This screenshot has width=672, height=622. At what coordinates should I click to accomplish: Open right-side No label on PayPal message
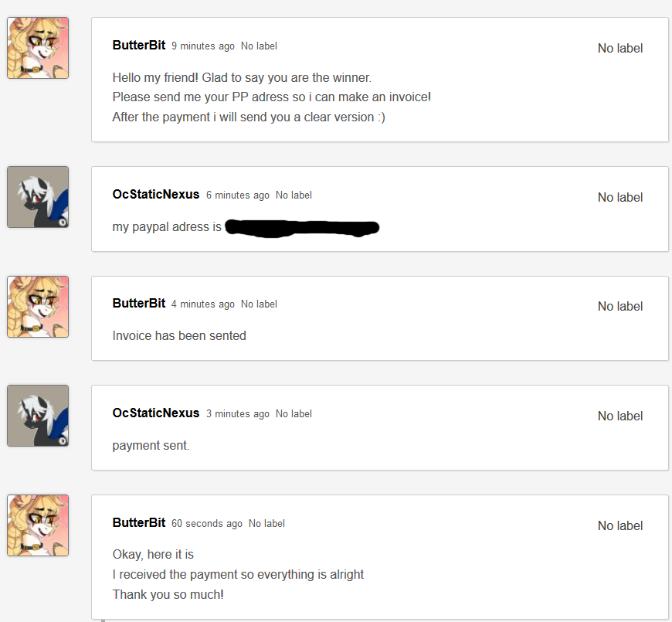[x=620, y=197]
